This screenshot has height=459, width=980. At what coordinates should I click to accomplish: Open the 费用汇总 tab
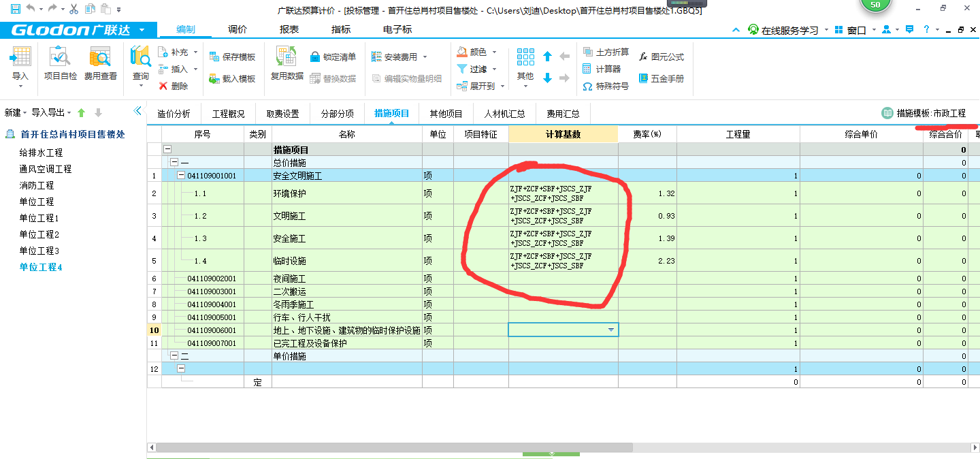pyautogui.click(x=563, y=114)
